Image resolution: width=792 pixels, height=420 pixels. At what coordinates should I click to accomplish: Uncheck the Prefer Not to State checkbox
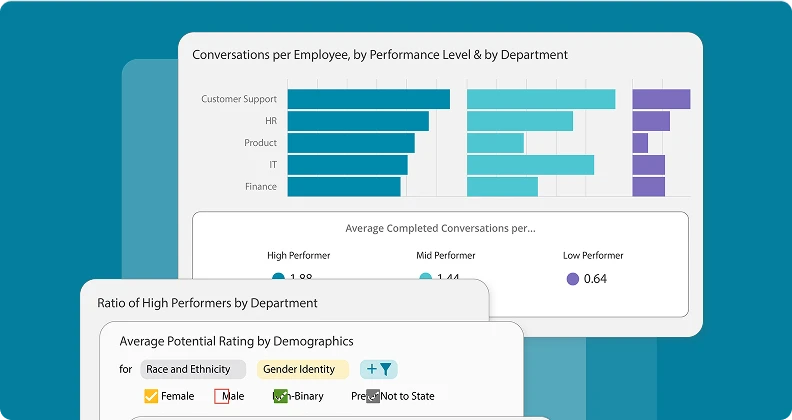coord(373,396)
